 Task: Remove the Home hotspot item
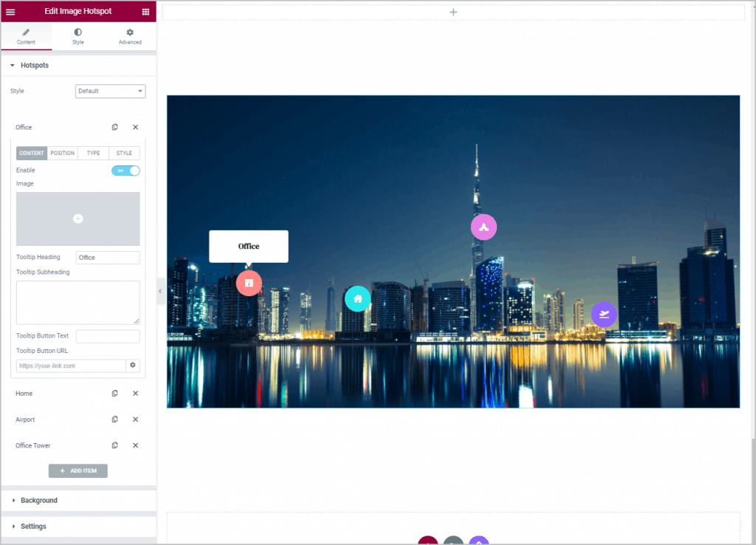pos(135,394)
